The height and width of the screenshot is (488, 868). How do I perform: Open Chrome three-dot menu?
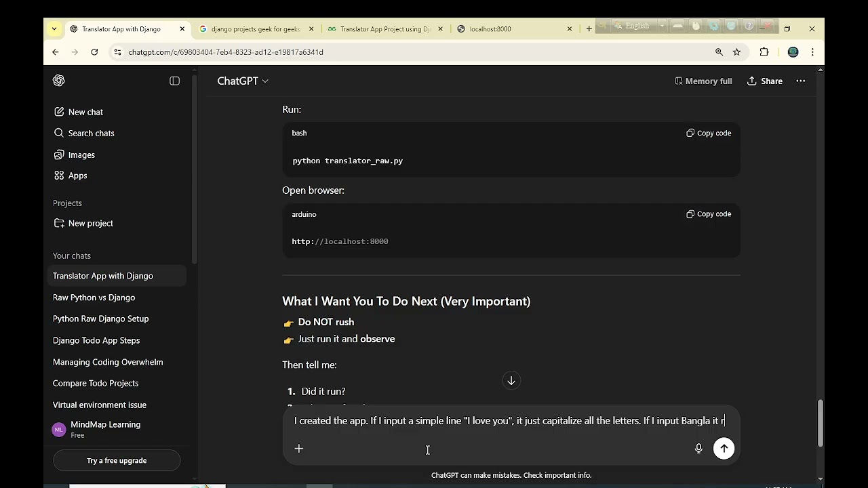click(812, 52)
